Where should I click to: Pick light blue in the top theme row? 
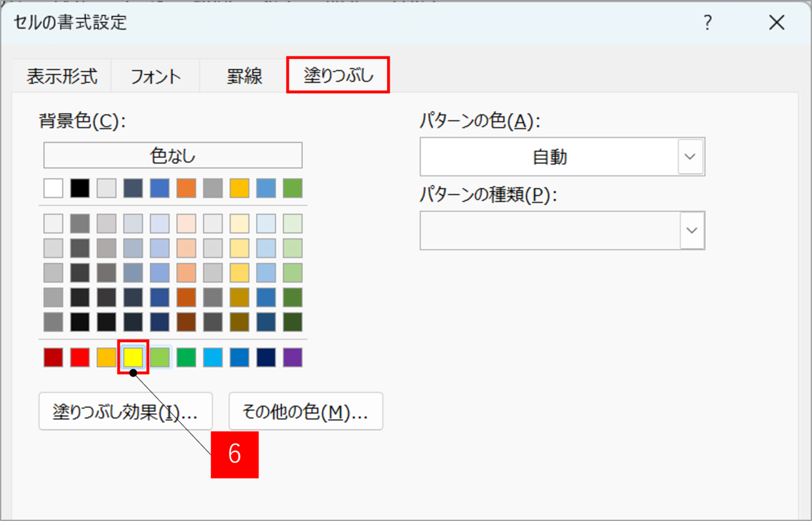[x=266, y=189]
